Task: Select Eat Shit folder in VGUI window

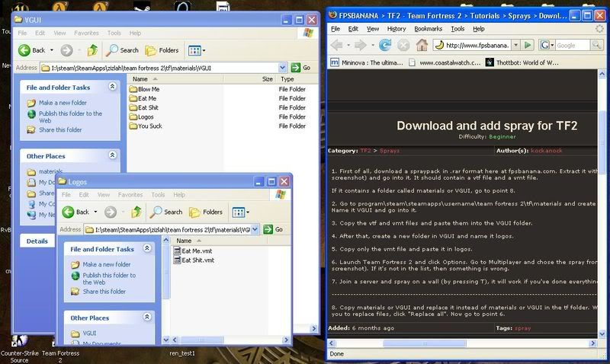Action: [143, 107]
